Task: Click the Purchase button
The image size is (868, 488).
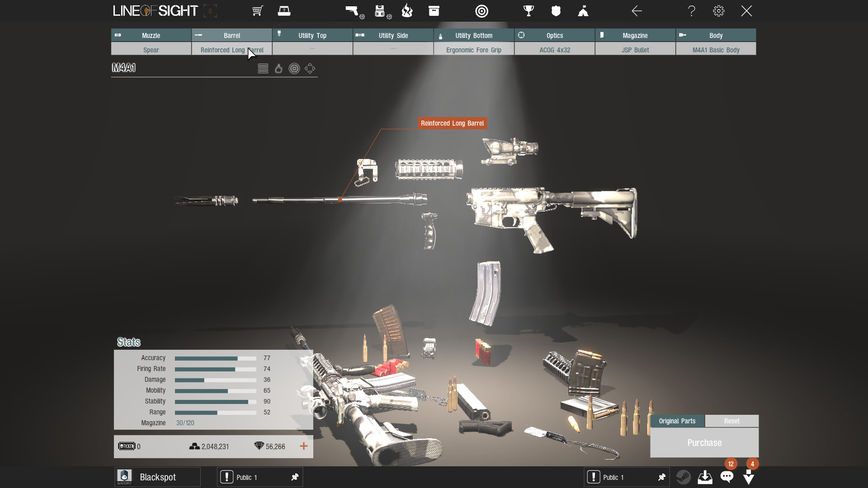Action: tap(705, 442)
